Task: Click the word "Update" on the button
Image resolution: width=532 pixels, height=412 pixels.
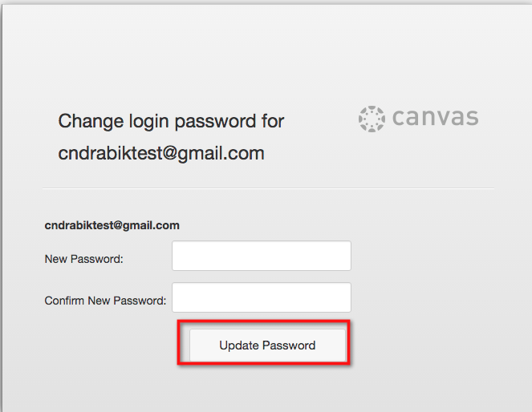Action: coord(237,345)
